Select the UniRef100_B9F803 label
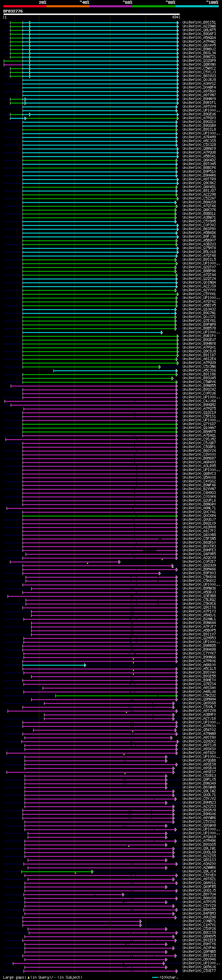Screen dimensions: 222x980 (x=199, y=573)
